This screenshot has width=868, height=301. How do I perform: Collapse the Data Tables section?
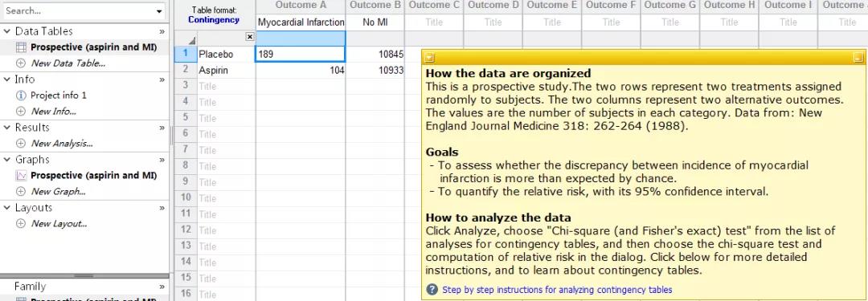pyautogui.click(x=7, y=31)
